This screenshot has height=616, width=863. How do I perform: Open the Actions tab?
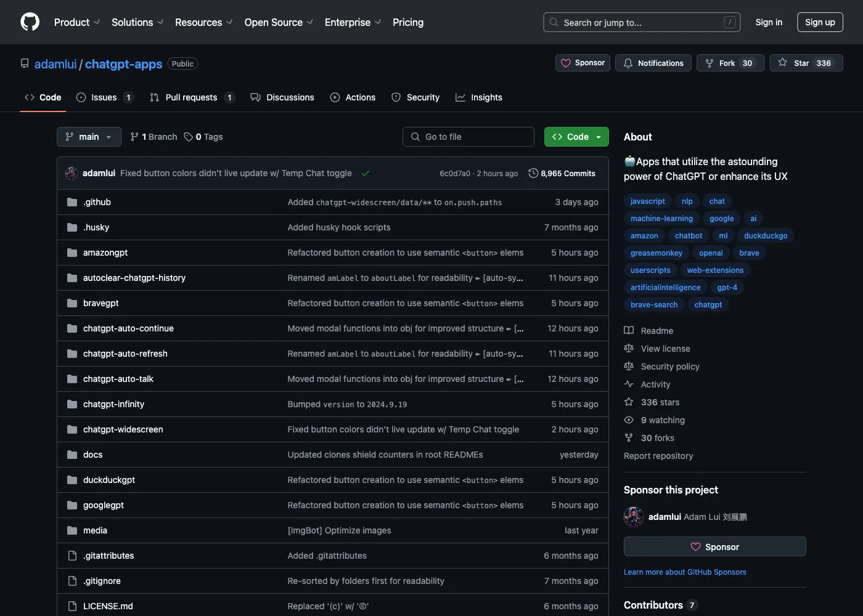(353, 97)
